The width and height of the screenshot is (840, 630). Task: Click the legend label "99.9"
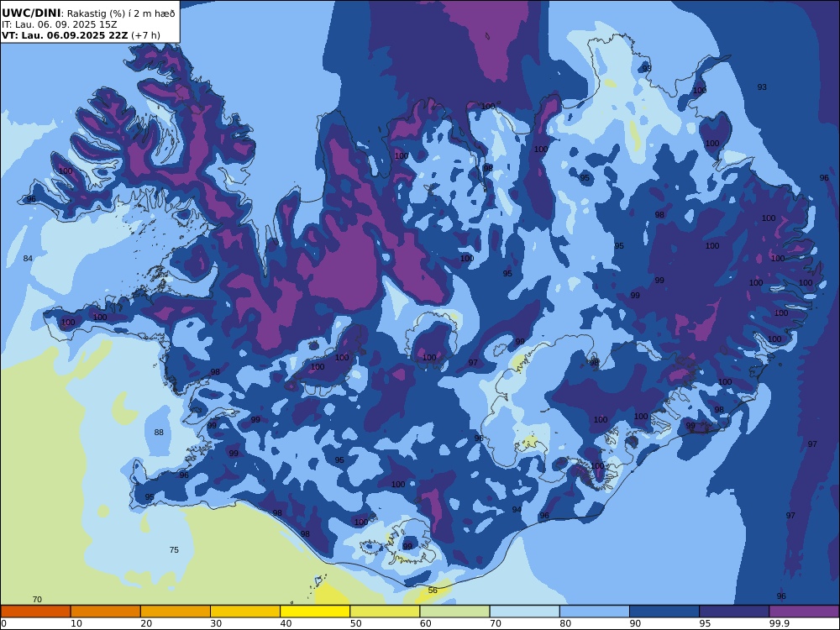(779, 623)
